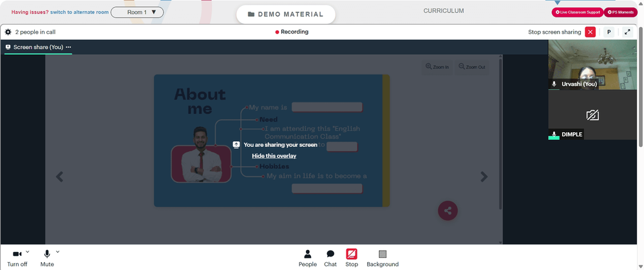This screenshot has height=270, width=644.
Task: Click PS Moments button
Action: coord(620,12)
